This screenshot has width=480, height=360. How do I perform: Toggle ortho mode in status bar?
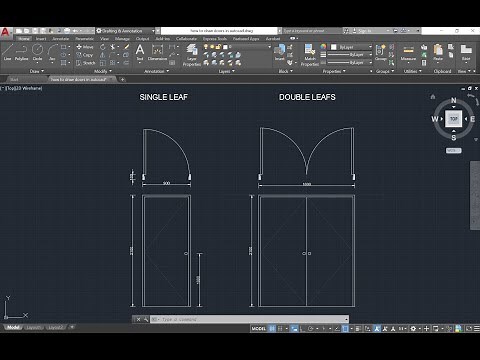[303, 329]
